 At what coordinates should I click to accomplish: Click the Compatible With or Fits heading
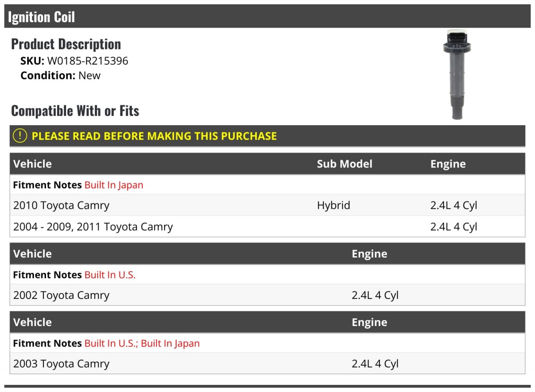(x=75, y=110)
